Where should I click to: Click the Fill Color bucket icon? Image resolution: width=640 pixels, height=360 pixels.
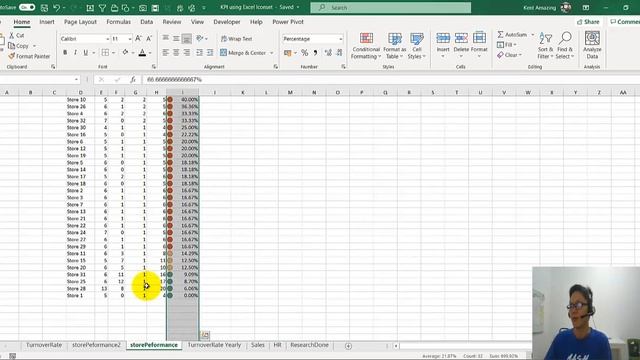[x=125, y=52]
